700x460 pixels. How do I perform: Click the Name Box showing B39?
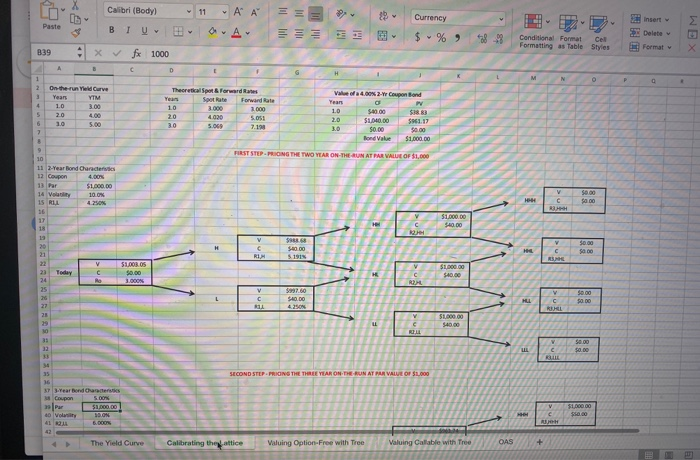[x=58, y=52]
